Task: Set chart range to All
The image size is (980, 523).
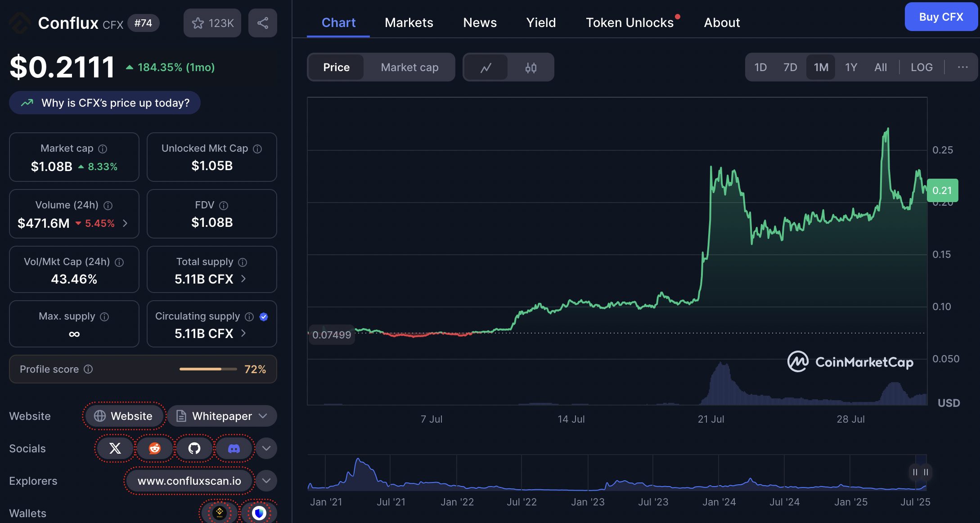Action: pyautogui.click(x=881, y=68)
